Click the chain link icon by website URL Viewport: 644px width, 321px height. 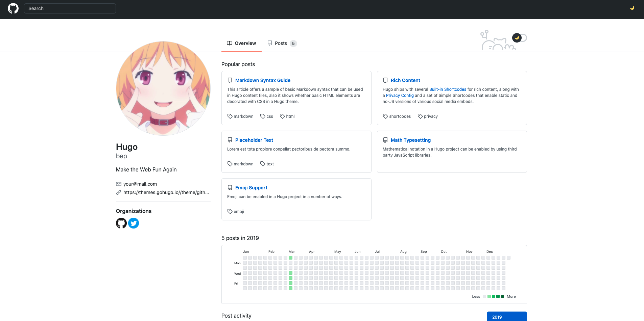pos(119,192)
